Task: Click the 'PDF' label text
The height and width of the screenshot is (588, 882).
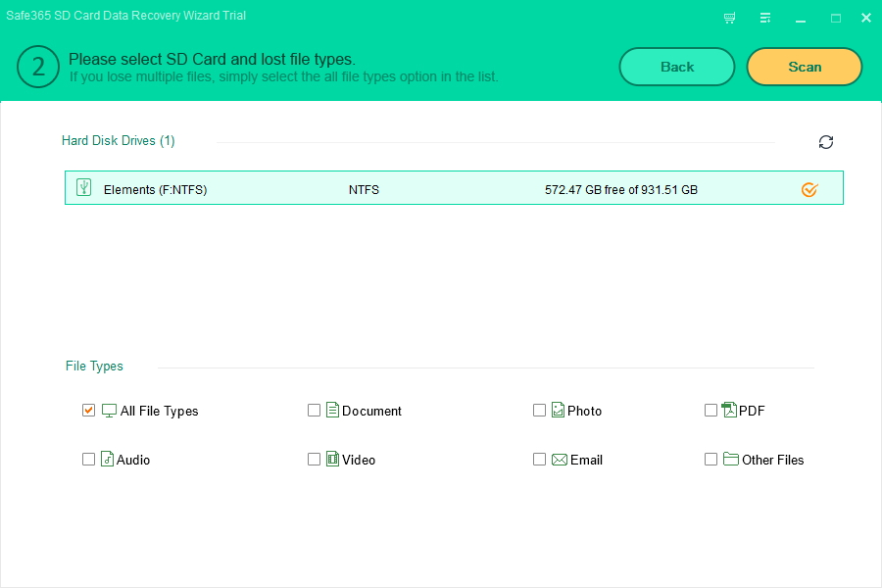Action: click(x=752, y=411)
